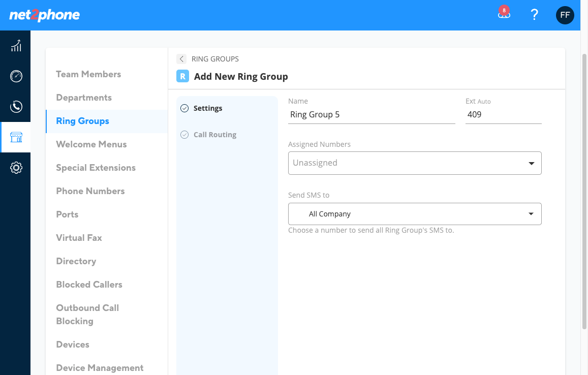
Task: Click the Assigned Numbers dropdown arrow
Action: pos(532,163)
